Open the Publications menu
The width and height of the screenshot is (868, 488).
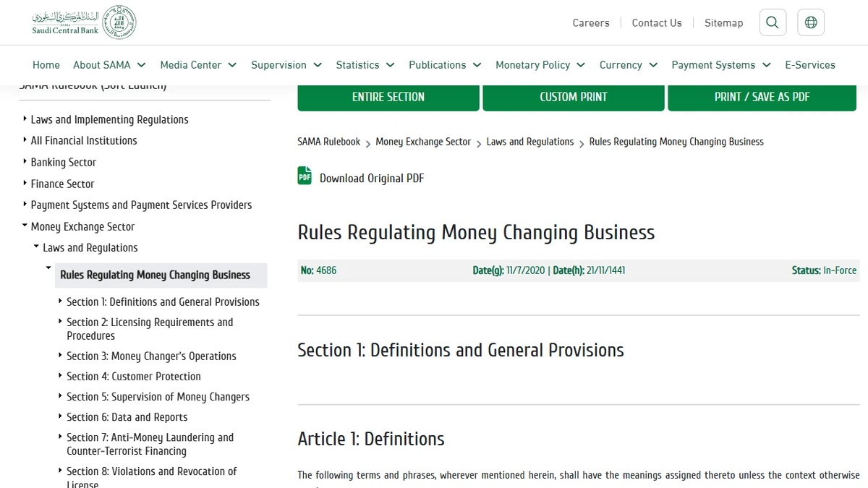point(446,65)
